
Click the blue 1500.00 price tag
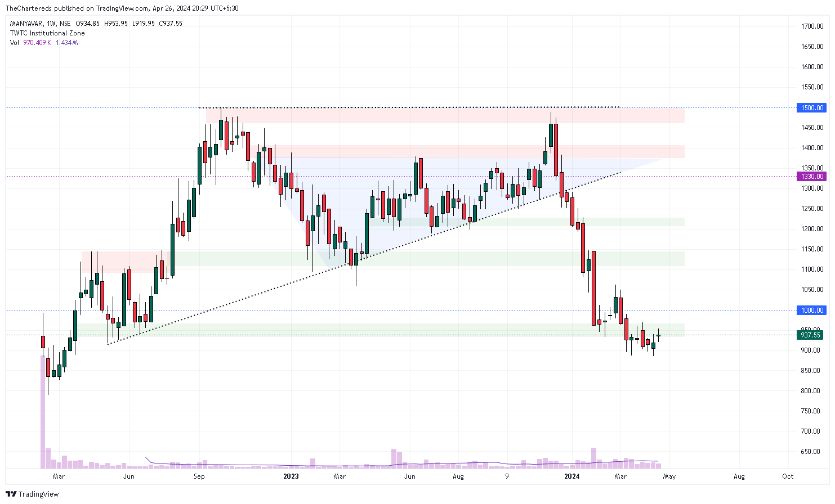pyautogui.click(x=811, y=108)
